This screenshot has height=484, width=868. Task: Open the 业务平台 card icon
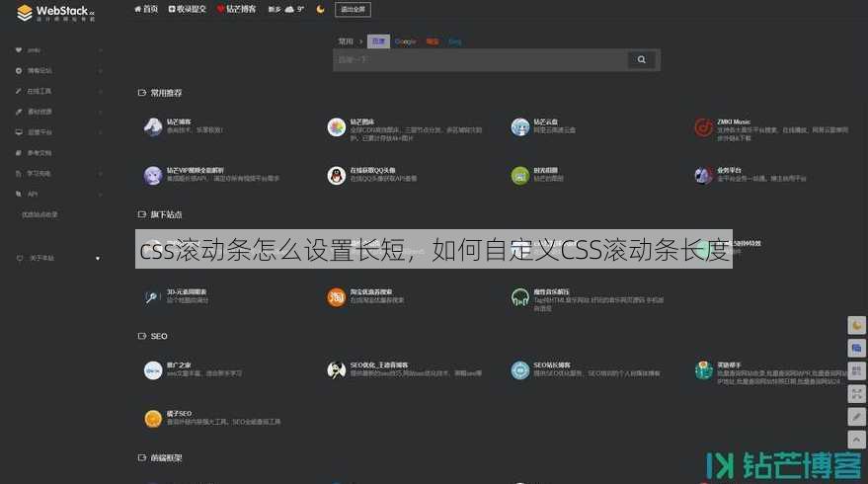point(704,176)
